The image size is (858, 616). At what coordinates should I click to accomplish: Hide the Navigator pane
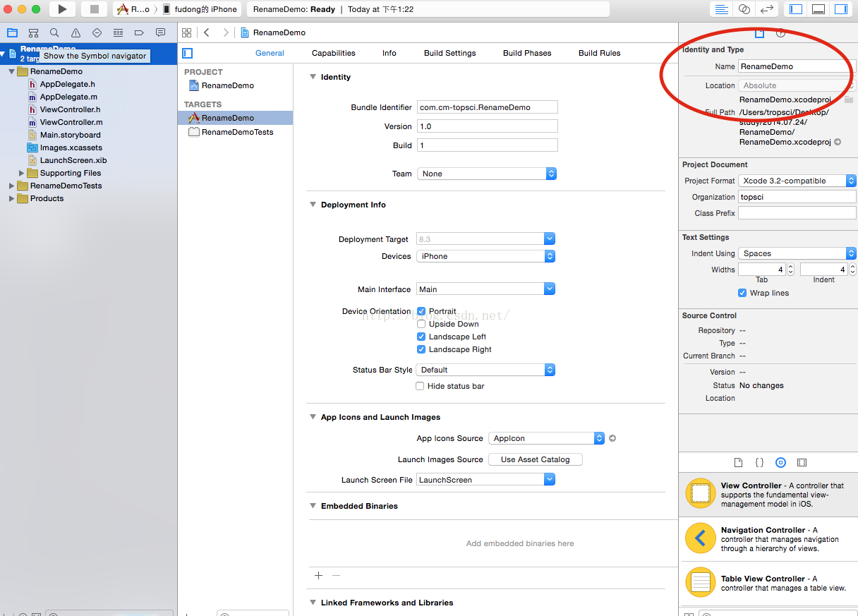(796, 9)
